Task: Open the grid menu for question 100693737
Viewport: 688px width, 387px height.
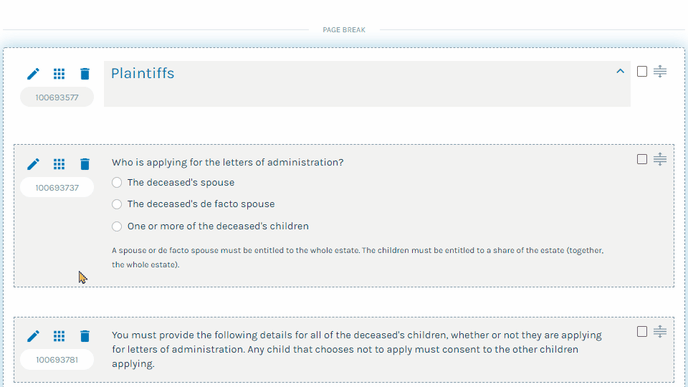Action: pyautogui.click(x=59, y=164)
